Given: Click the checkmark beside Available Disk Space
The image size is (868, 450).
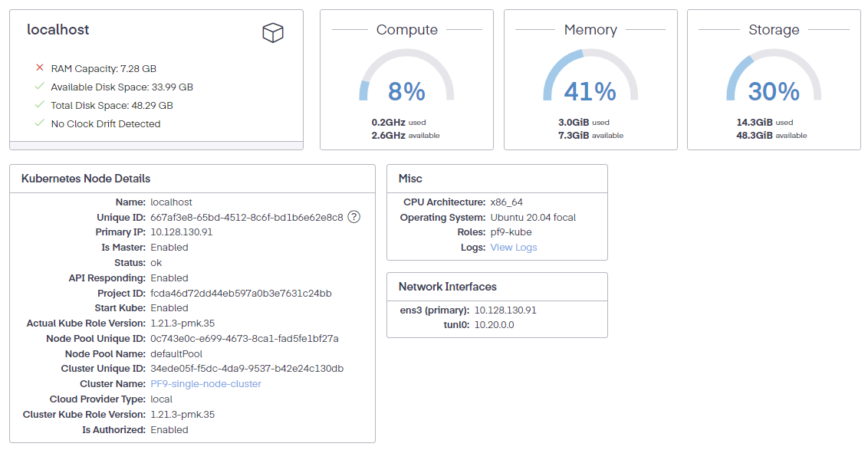Looking at the screenshot, I should (x=40, y=87).
